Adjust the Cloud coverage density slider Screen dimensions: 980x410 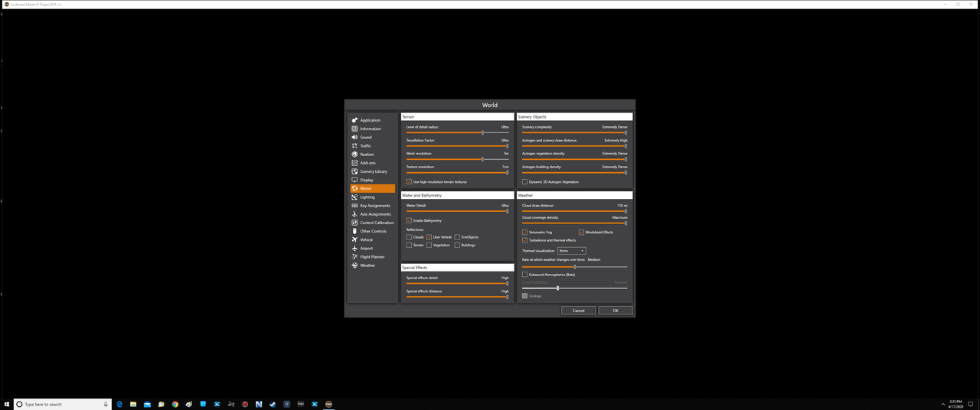click(x=574, y=223)
